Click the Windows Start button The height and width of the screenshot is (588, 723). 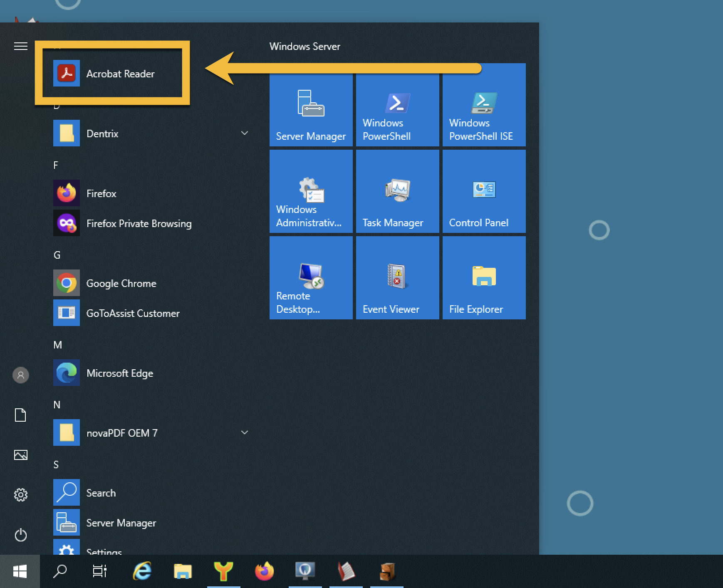(20, 571)
